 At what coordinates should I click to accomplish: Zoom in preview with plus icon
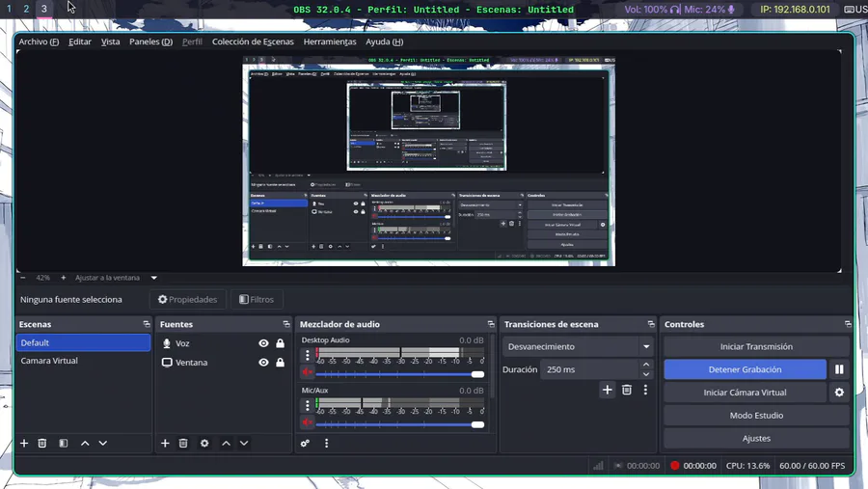click(63, 278)
